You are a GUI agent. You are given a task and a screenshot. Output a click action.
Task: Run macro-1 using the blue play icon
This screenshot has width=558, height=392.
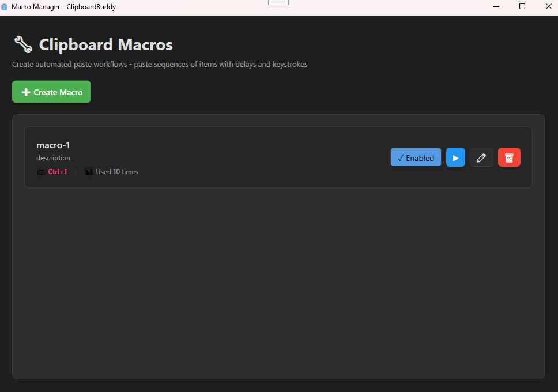click(455, 157)
